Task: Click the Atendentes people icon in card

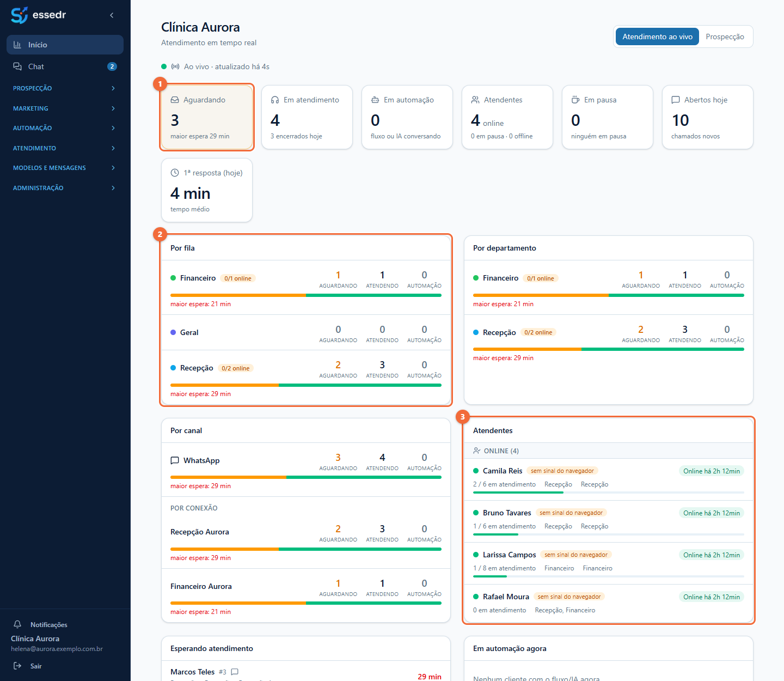Action: (x=475, y=100)
